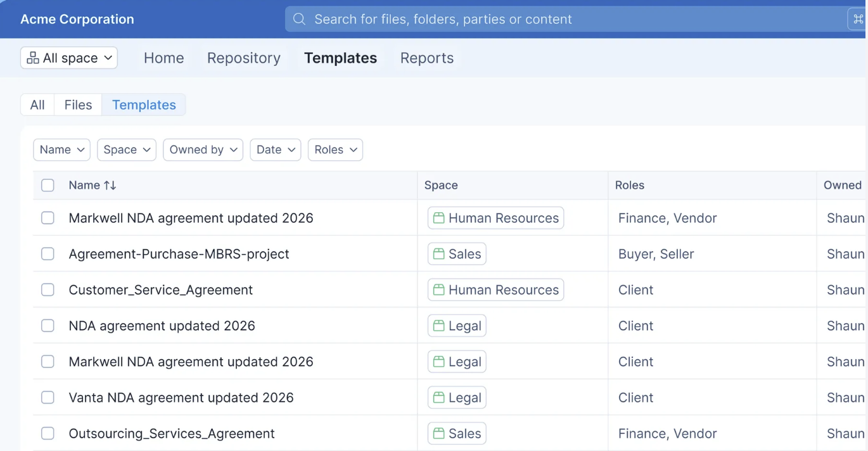Viewport: 868px width, 451px height.
Task: Click the Human Resources tag in Markwell row
Action: [x=495, y=218]
